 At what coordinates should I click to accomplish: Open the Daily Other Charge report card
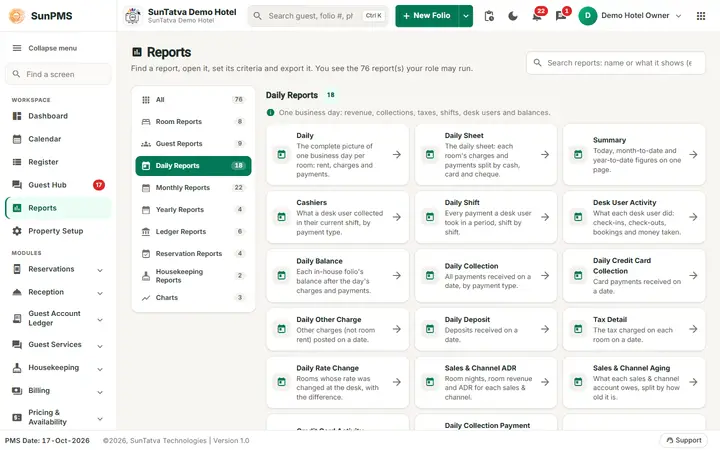tap(338, 329)
